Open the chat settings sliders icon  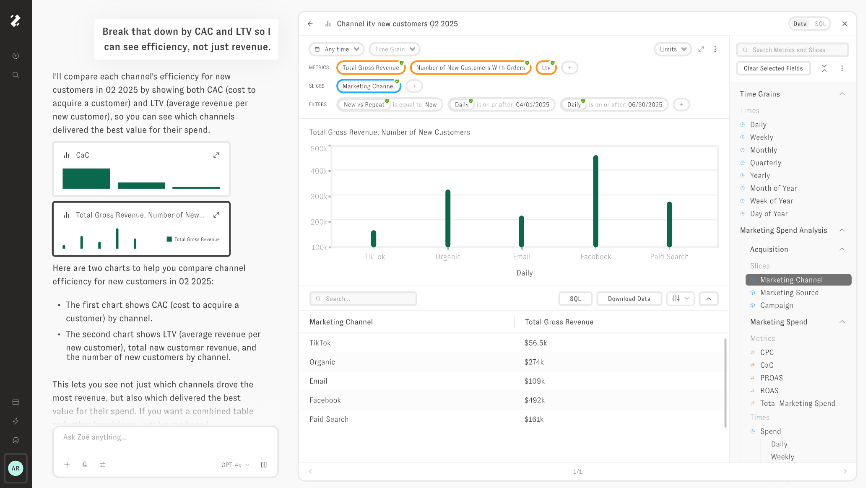point(103,465)
